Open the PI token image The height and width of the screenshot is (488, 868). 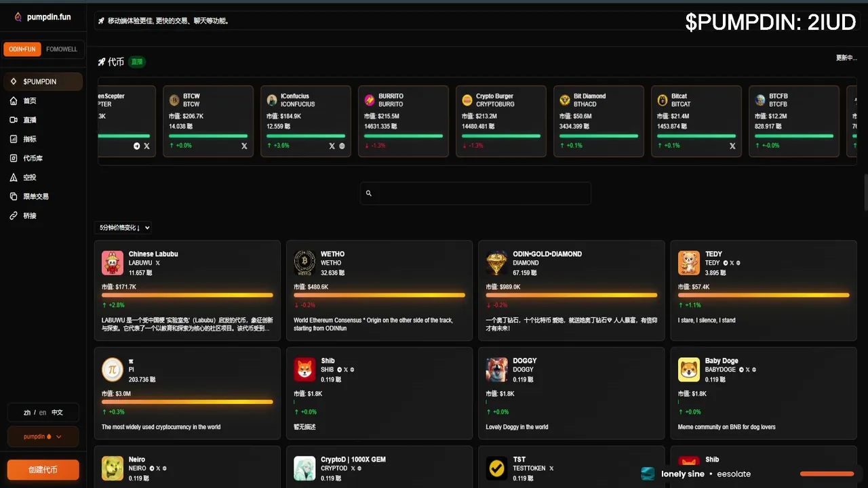(x=113, y=369)
